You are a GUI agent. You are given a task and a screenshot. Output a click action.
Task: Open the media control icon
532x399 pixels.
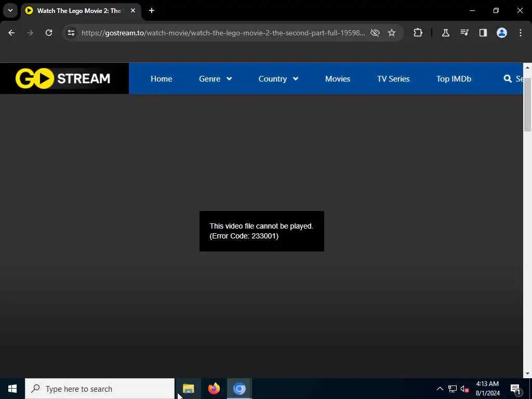[464, 33]
